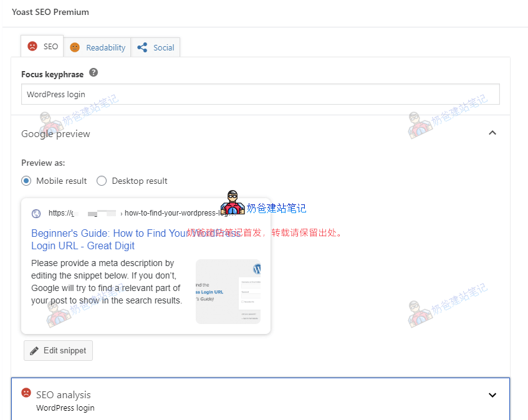This screenshot has width=528, height=420.
Task: Select the Mobile result radio button
Action: [x=26, y=181]
